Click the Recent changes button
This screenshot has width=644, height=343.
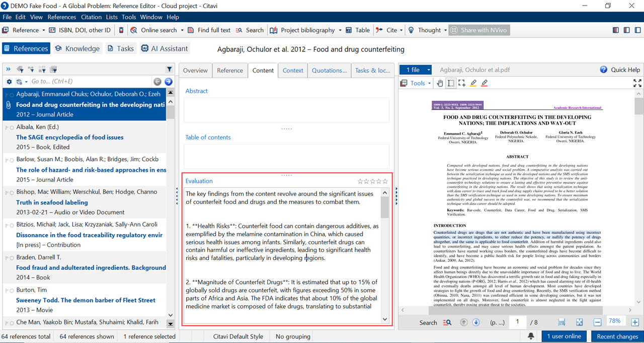click(617, 336)
